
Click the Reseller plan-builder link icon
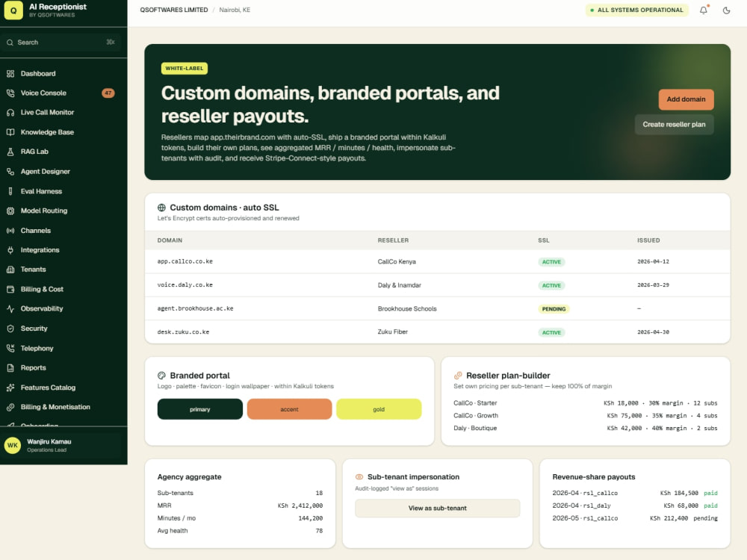pyautogui.click(x=458, y=376)
